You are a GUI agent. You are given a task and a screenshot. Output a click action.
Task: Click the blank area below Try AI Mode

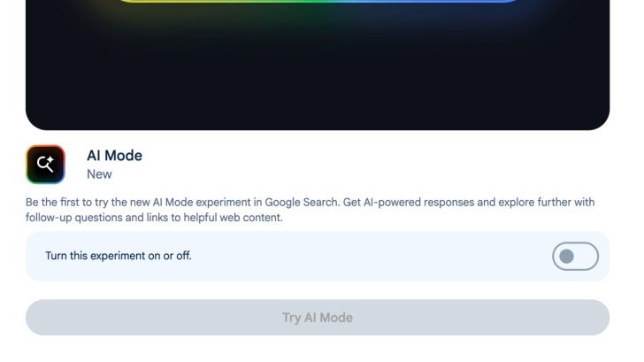[318, 350]
